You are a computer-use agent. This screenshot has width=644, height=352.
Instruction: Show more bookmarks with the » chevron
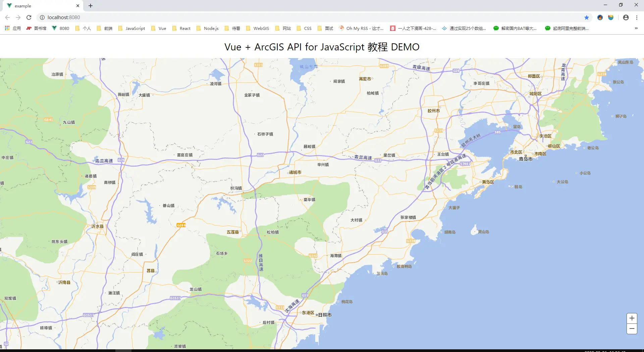click(x=636, y=29)
